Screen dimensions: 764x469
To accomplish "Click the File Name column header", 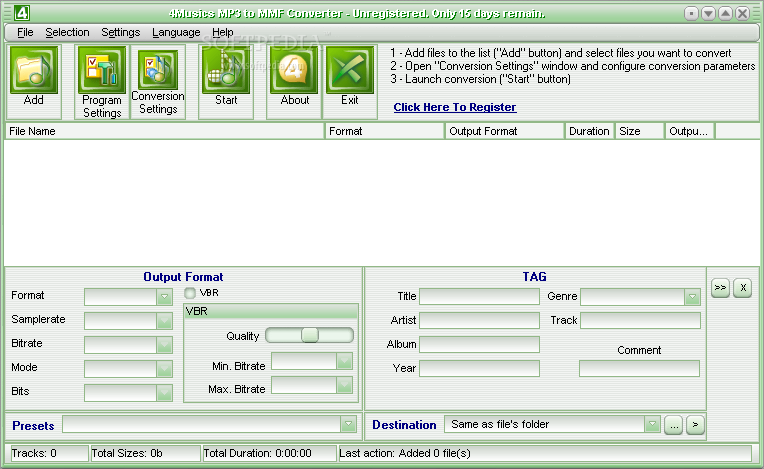I will click(x=165, y=131).
